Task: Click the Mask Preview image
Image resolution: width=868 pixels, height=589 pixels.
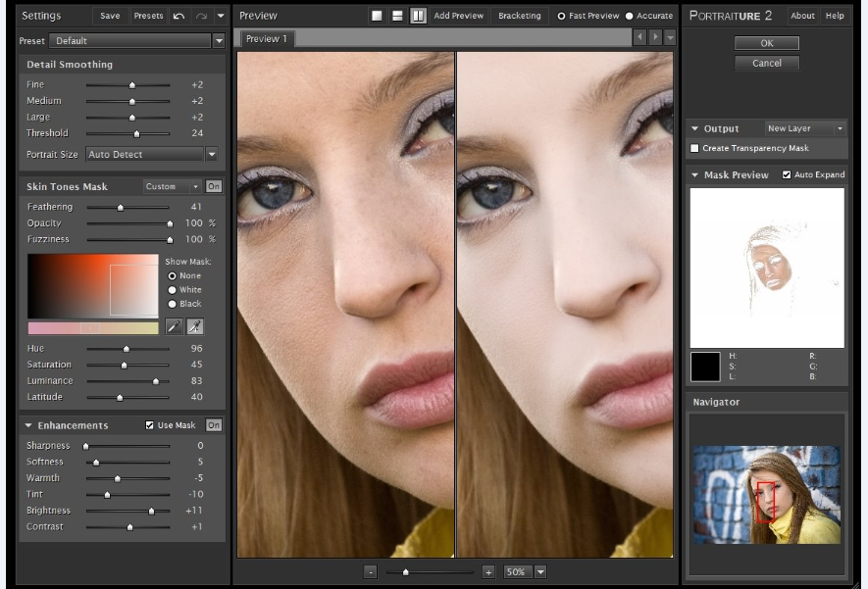Action: point(767,268)
